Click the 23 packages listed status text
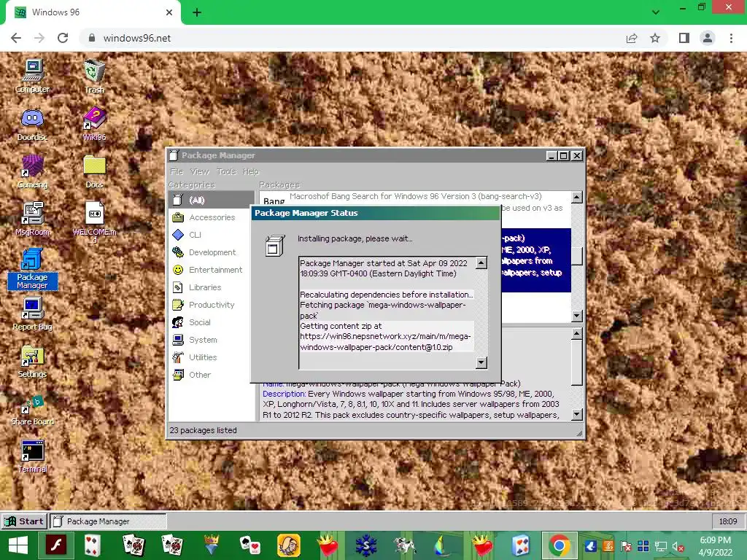 [203, 430]
